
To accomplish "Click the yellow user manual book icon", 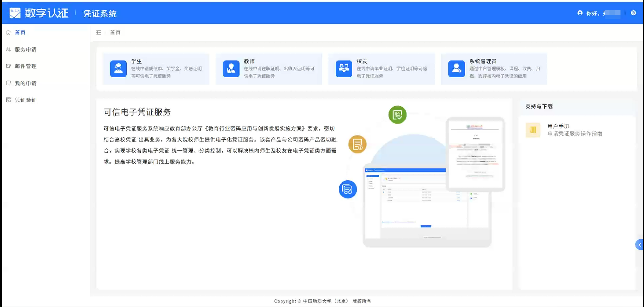I will 533,130.
